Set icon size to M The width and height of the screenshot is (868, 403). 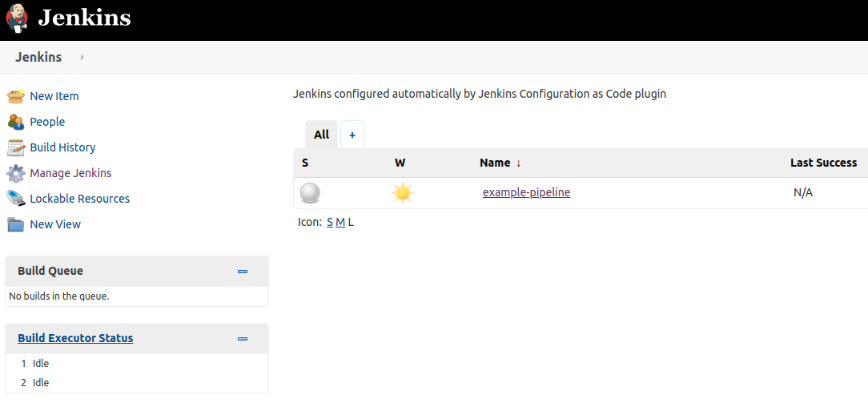click(340, 222)
